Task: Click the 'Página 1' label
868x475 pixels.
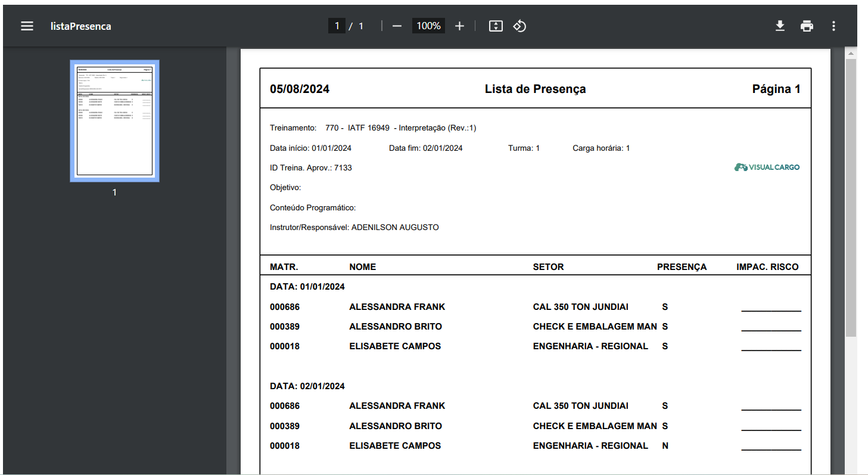Action: tap(776, 89)
